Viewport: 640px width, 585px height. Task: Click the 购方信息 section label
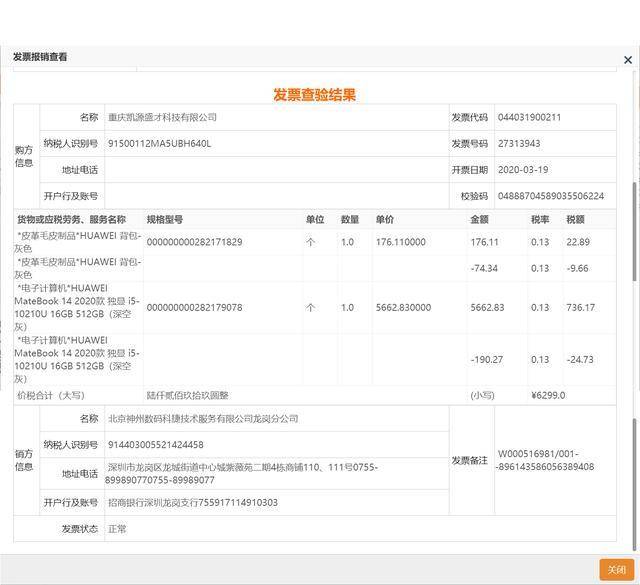(24, 156)
